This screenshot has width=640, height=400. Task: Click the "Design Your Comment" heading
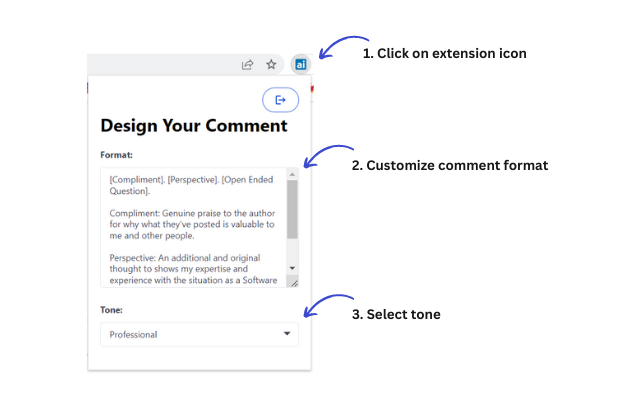pyautogui.click(x=194, y=126)
